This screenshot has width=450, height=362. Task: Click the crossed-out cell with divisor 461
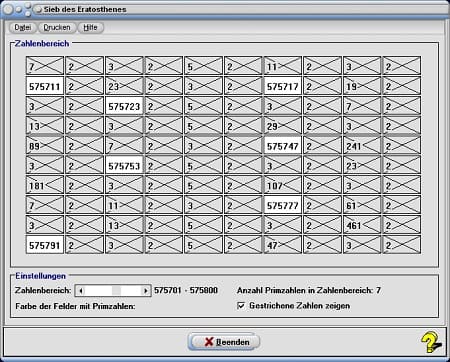click(x=362, y=225)
